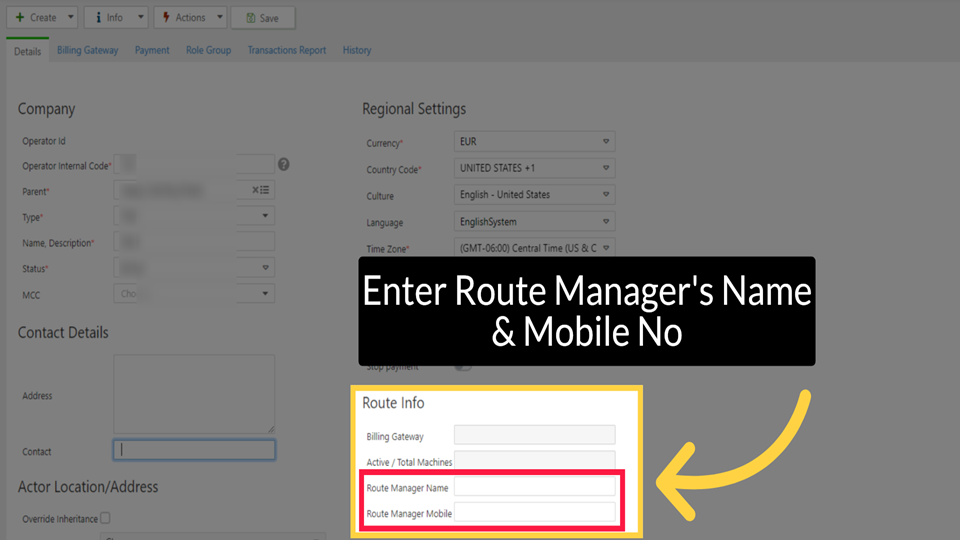
Task: Go to the History tab
Action: 357,50
